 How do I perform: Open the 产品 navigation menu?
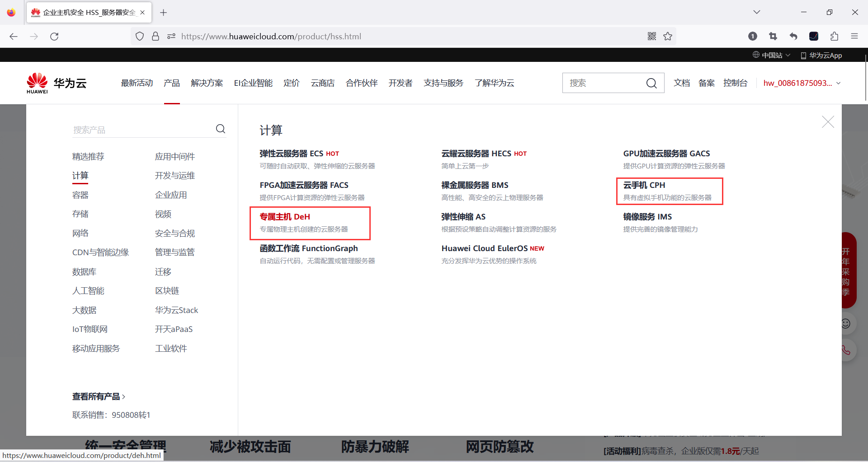[x=172, y=83]
